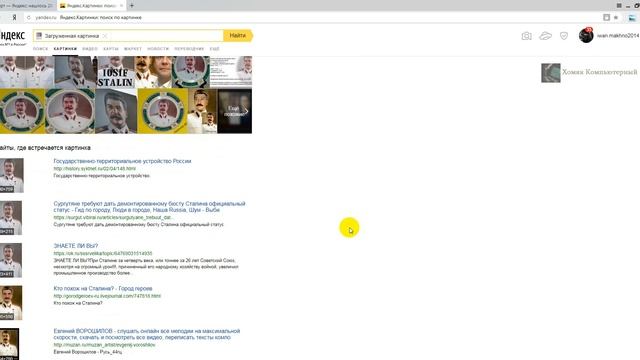Image resolution: width=640 pixels, height=360 pixels.
Task: Click the ivan.makhno2014 username
Action: click(618, 36)
